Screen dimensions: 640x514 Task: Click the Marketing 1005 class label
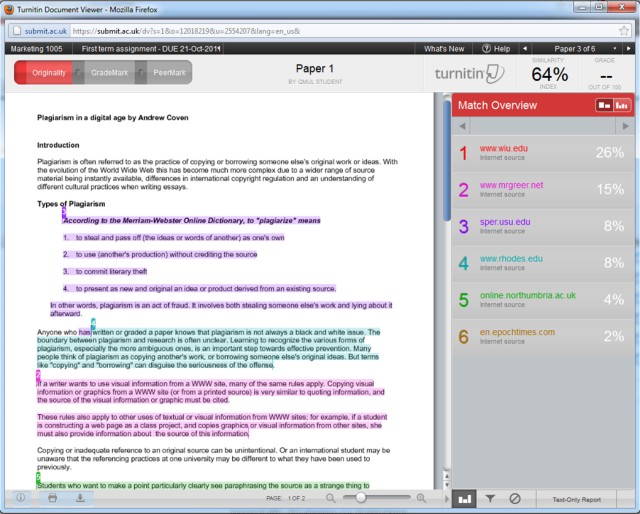(x=37, y=49)
